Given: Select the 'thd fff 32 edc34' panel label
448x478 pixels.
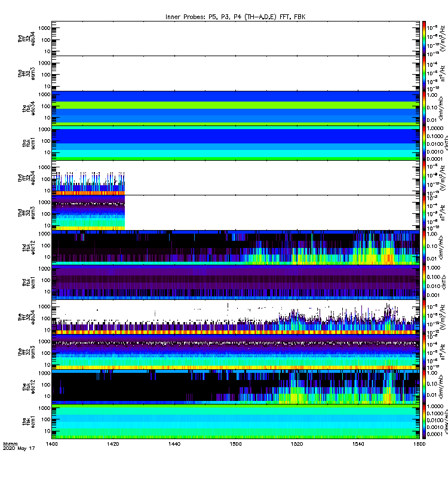Looking at the screenshot, I should click(26, 178).
